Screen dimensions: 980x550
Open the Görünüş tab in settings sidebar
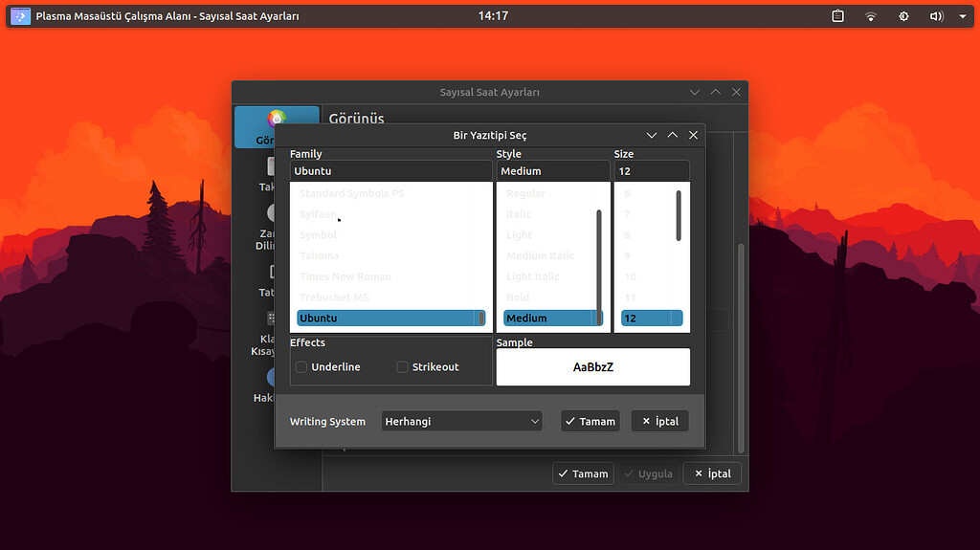point(277,127)
